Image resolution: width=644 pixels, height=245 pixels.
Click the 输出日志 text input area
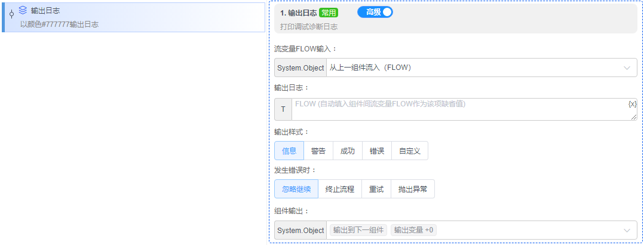click(x=464, y=109)
